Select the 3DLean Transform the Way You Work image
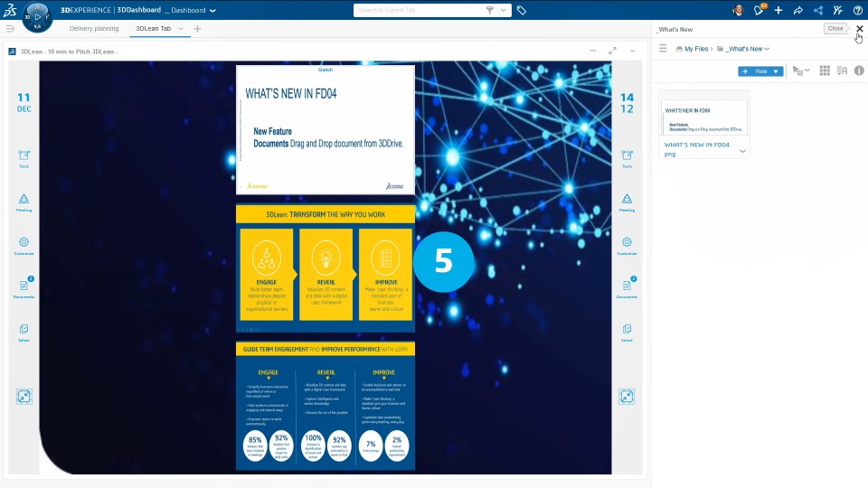The image size is (868, 488). 325,268
